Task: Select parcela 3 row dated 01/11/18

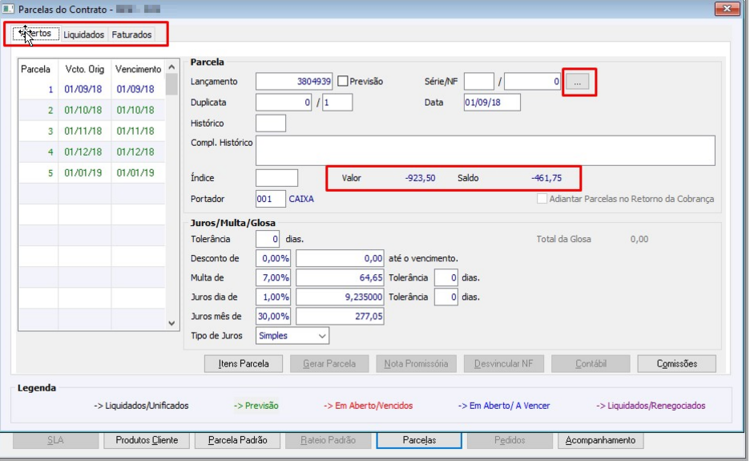Action: pos(92,131)
